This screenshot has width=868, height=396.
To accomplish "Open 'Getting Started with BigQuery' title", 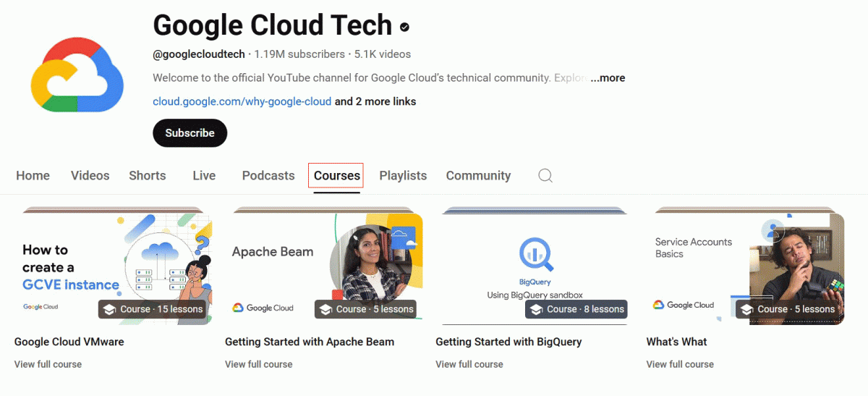I will 509,342.
